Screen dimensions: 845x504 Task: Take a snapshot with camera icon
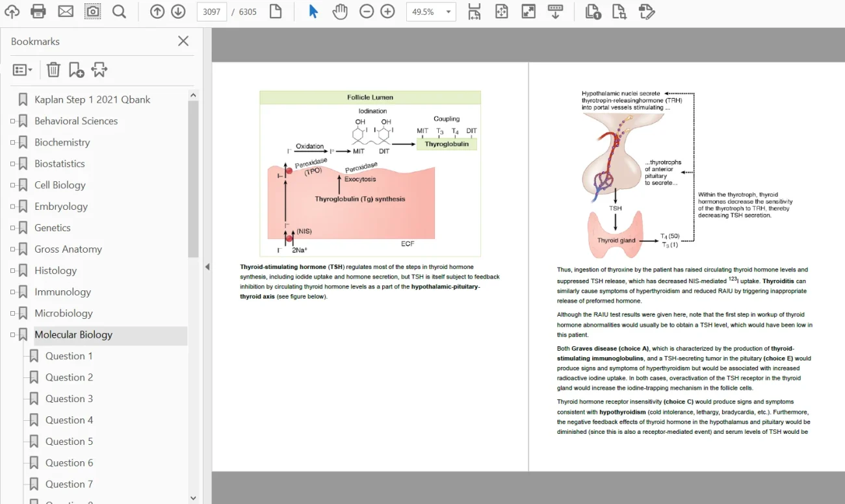pyautogui.click(x=92, y=12)
